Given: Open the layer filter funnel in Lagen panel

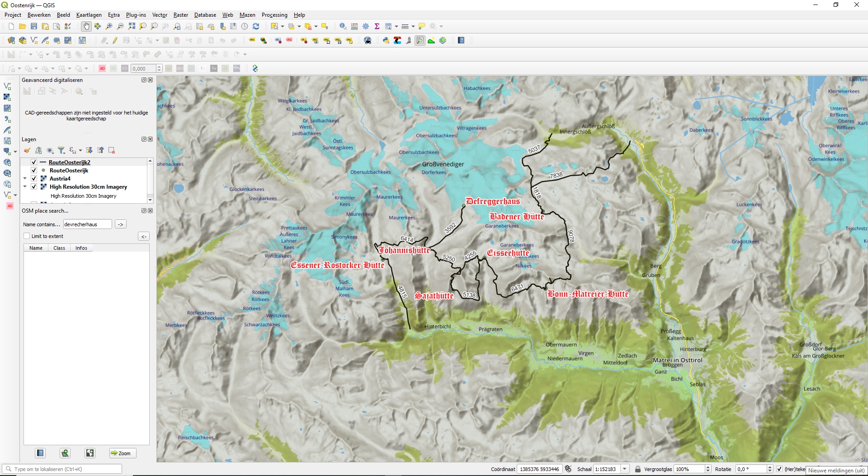Looking at the screenshot, I should click(x=61, y=150).
